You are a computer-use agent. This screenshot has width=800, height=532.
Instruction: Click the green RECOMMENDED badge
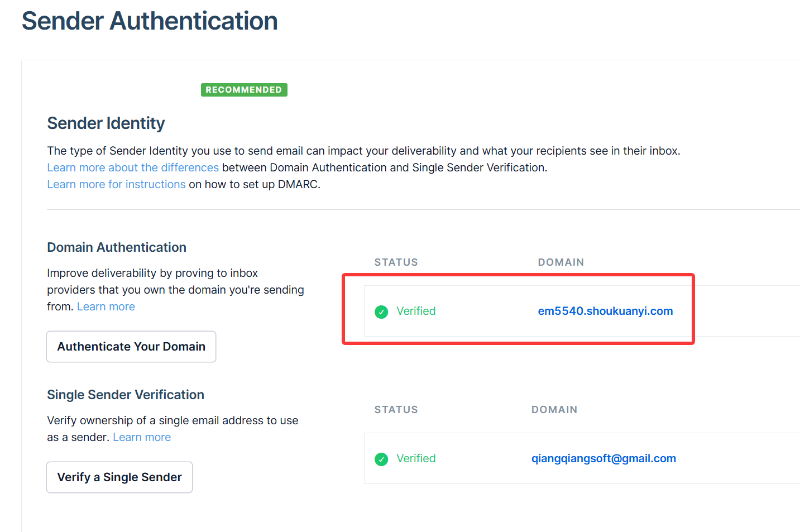coord(244,90)
